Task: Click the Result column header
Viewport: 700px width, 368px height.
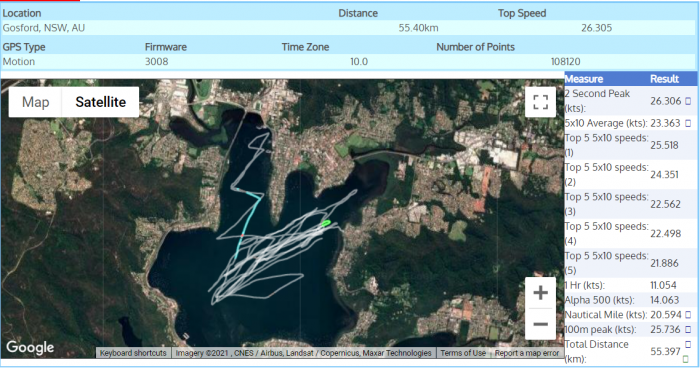Action: (x=664, y=79)
